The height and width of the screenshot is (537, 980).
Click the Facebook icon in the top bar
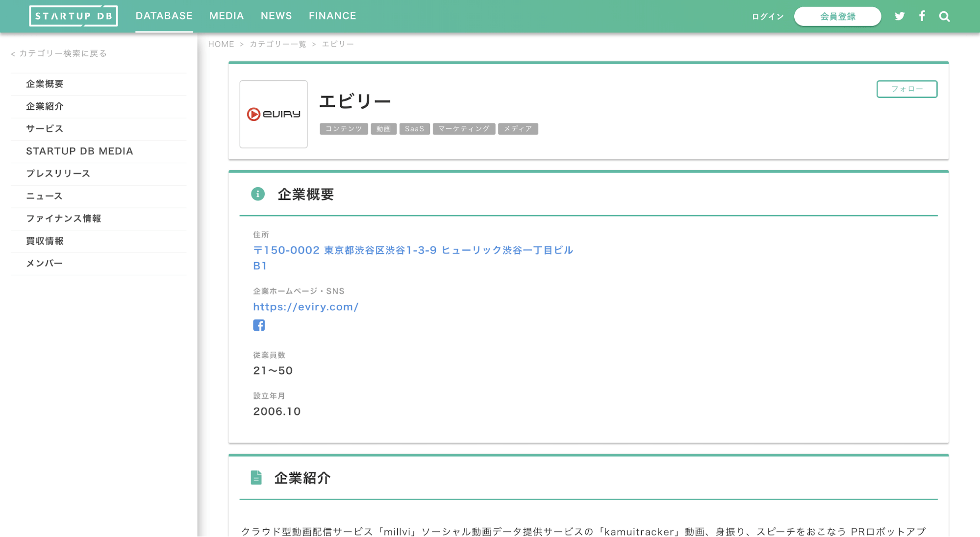tap(922, 16)
